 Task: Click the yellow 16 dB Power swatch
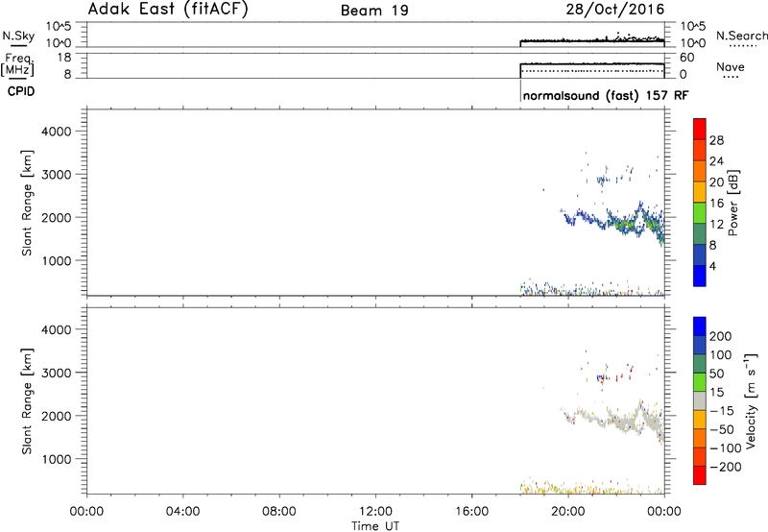point(700,191)
